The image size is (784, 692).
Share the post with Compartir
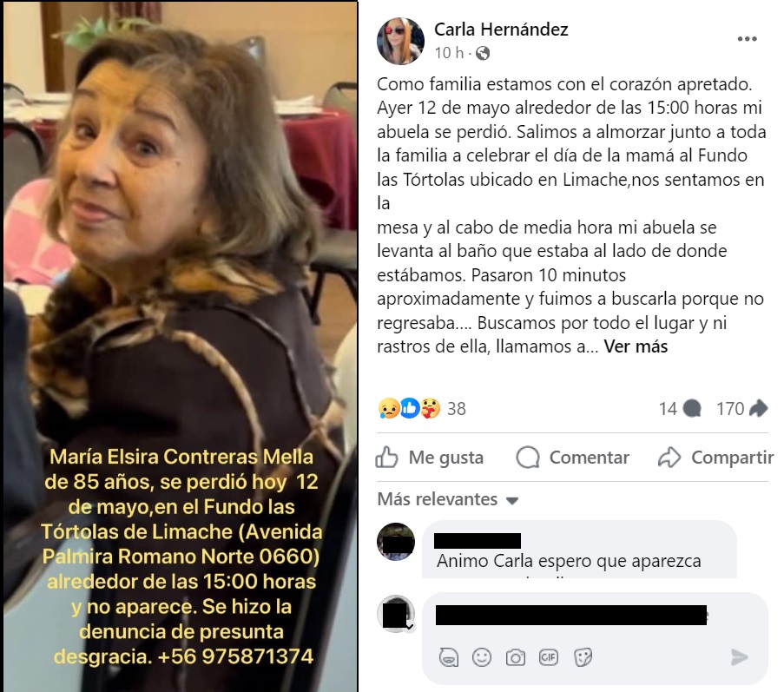tap(715, 458)
